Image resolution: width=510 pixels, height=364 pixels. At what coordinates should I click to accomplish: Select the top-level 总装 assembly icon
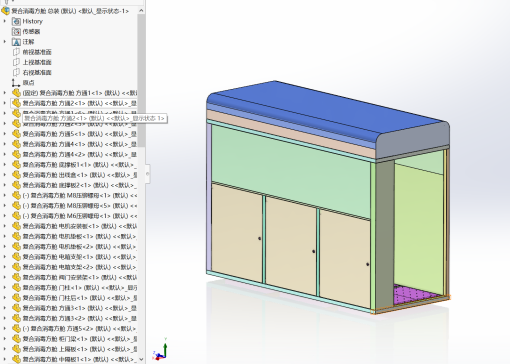coord(5,11)
